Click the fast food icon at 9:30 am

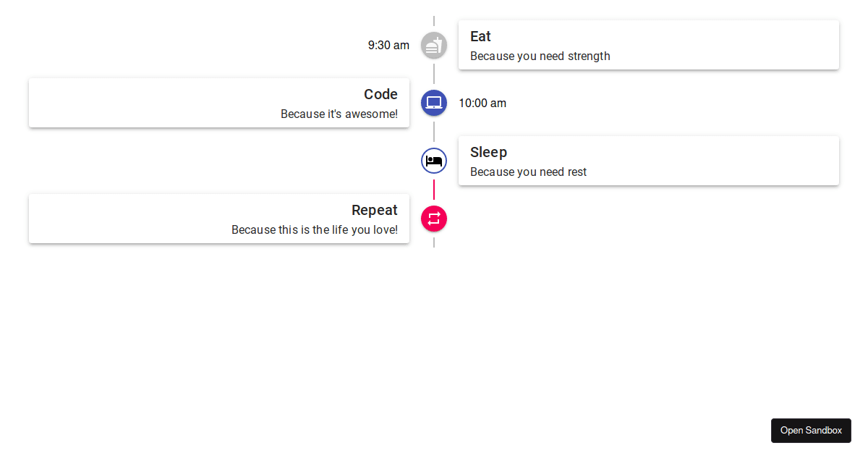click(433, 45)
